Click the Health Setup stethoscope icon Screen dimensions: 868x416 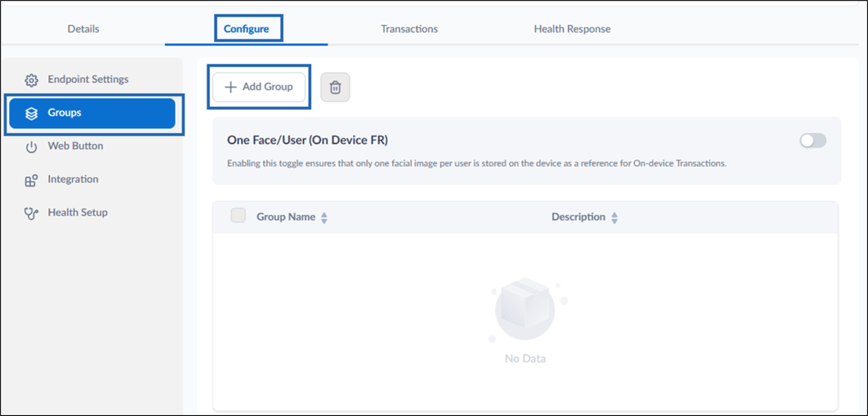[31, 213]
